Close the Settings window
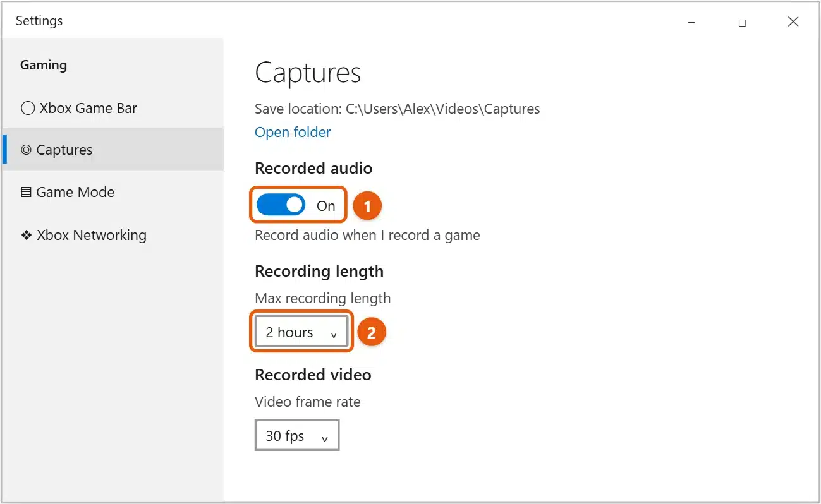Image resolution: width=821 pixels, height=504 pixels. pyautogui.click(x=793, y=22)
